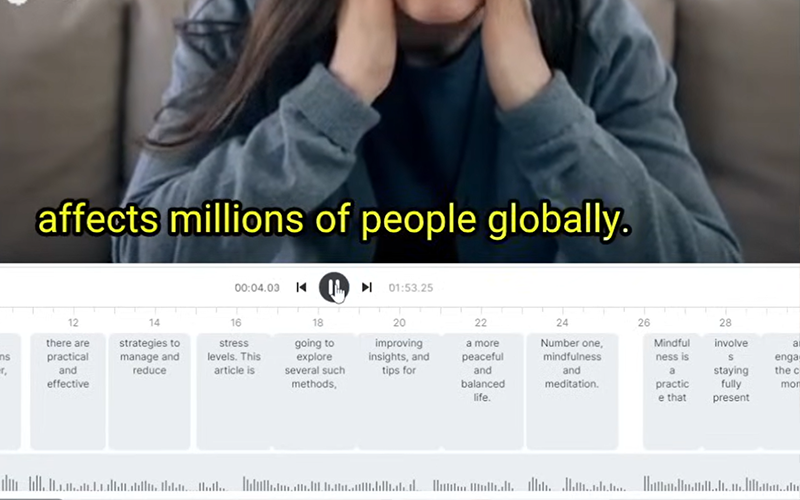Click the total duration 01:53.25 display

(411, 288)
